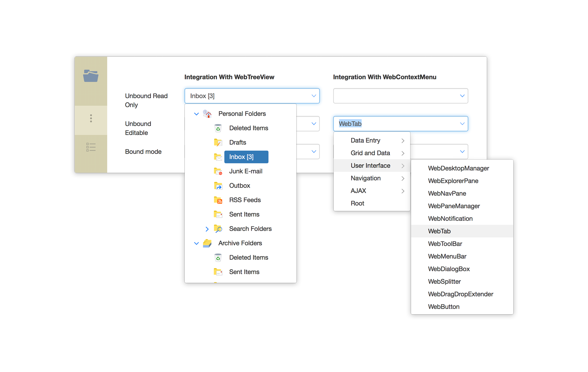
Task: Click the RSS Feeds folder icon
Action: pyautogui.click(x=218, y=200)
